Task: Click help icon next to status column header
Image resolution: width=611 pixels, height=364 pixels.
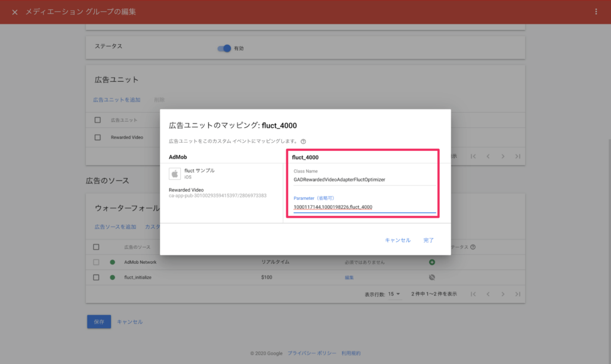Action: pyautogui.click(x=473, y=247)
